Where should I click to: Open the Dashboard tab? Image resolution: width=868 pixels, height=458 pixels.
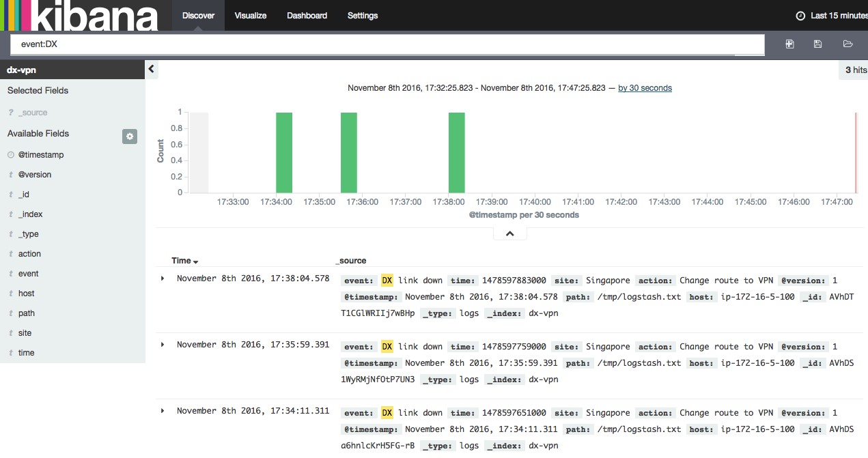pos(307,16)
